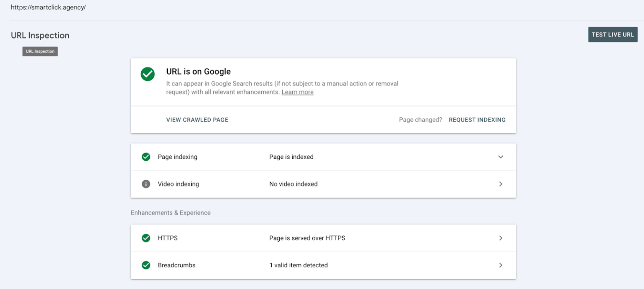Image resolution: width=644 pixels, height=289 pixels.
Task: Open the Video indexing report
Action: (x=500, y=184)
